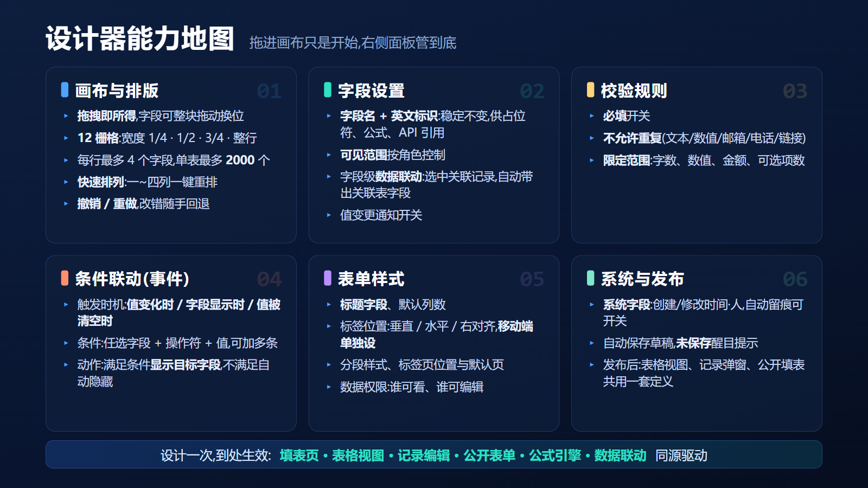Image resolution: width=868 pixels, height=488 pixels.
Task: Click the number 01 on 画布与排版 card
Action: coord(269,91)
